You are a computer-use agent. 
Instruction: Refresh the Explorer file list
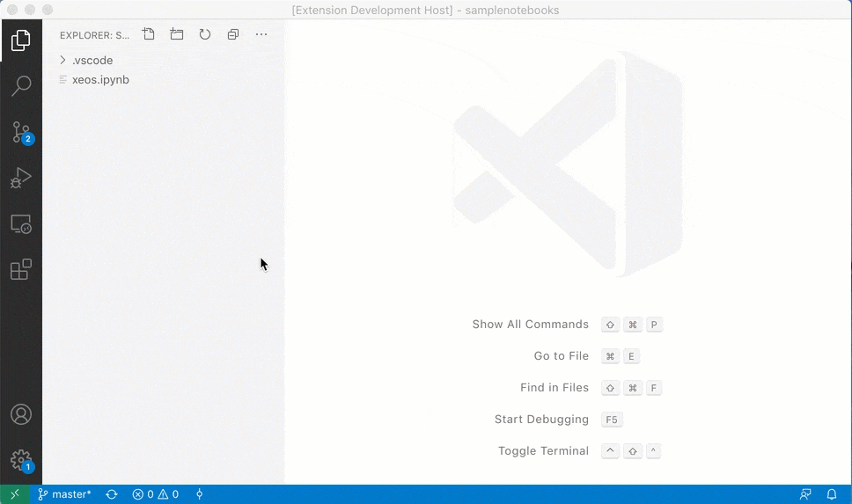click(205, 34)
